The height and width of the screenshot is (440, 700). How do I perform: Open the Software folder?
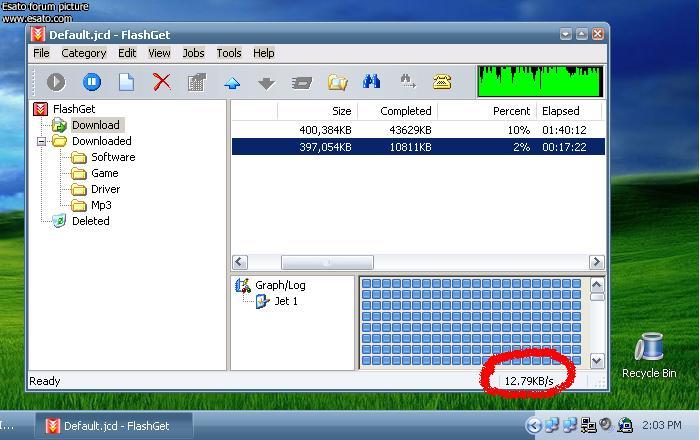tap(113, 157)
